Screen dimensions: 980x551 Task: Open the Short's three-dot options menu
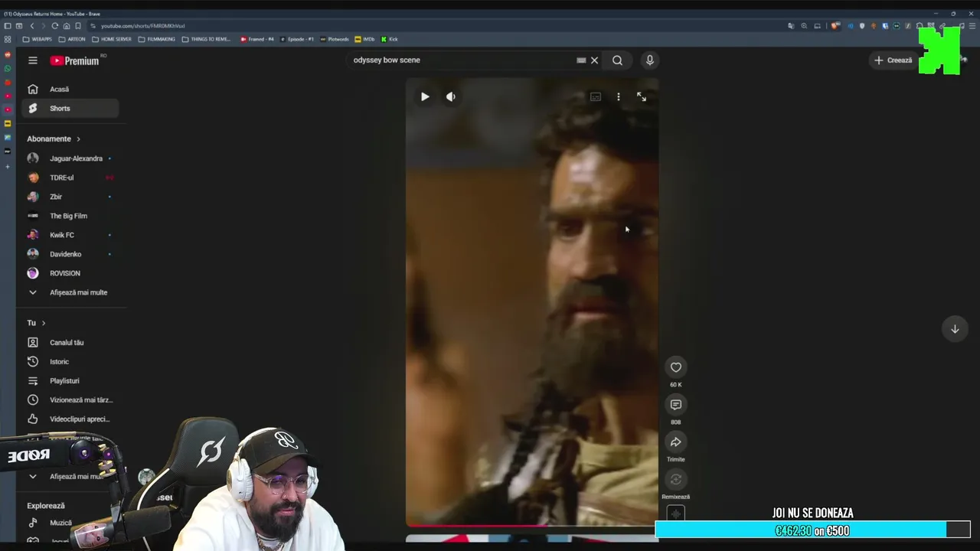(619, 96)
